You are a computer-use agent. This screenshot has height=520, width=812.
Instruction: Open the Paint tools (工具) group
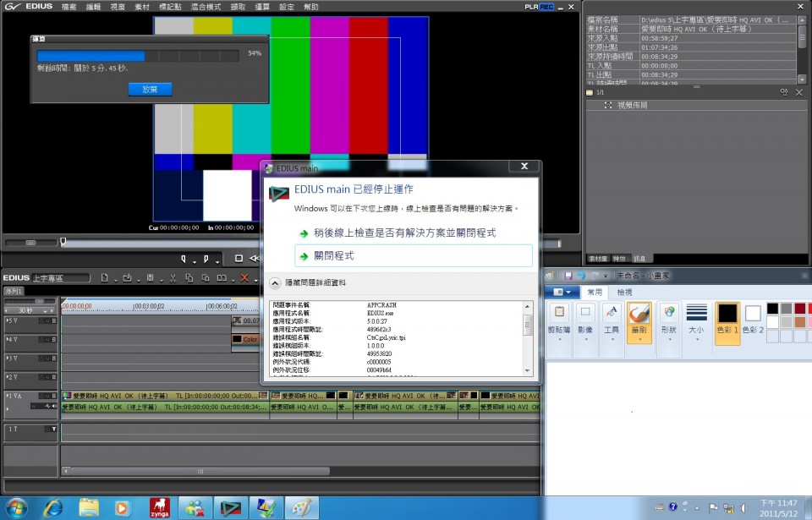[x=612, y=322]
